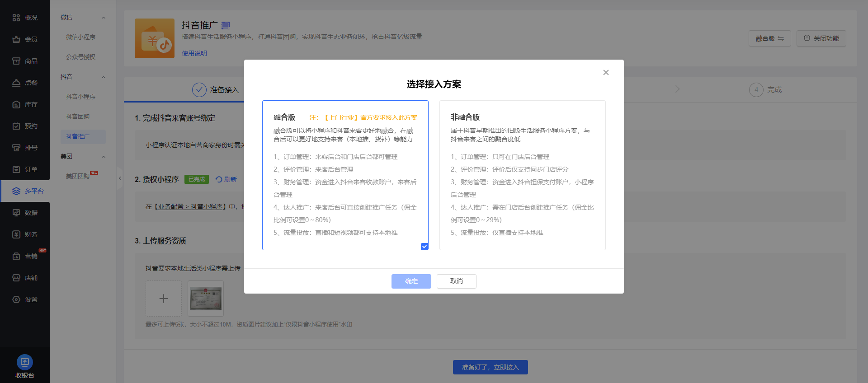
Task: Open the 排号 queue section
Action: pos(25,148)
